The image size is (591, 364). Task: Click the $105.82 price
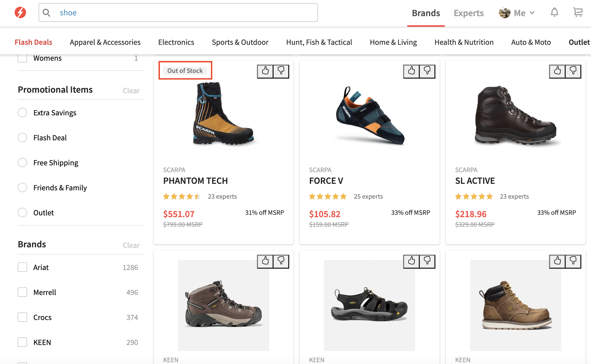point(325,214)
